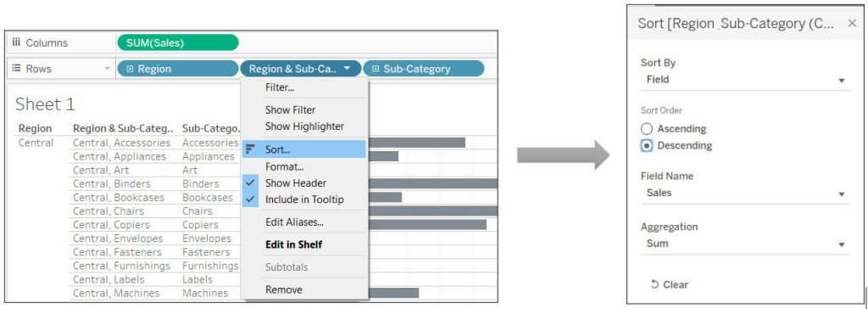Toggle the Show Header checkmark
868x309 pixels.
point(251,183)
